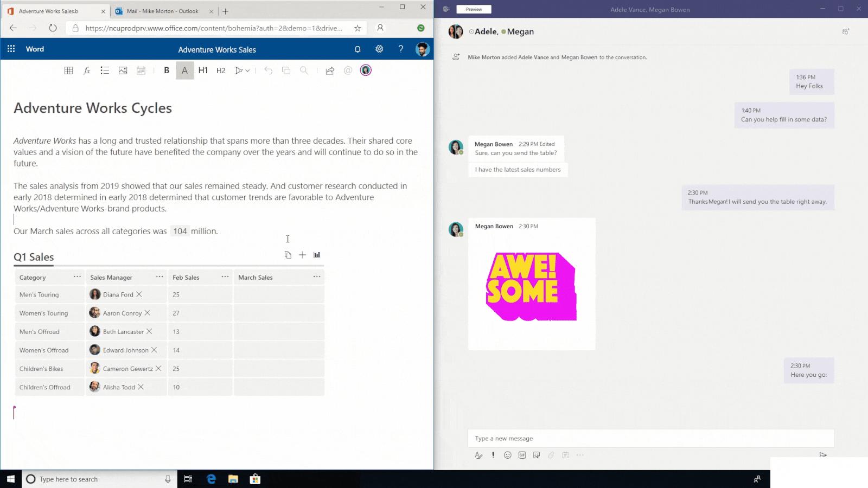868x488 pixels.
Task: Open the emoji picker in Teams
Action: pyautogui.click(x=507, y=455)
